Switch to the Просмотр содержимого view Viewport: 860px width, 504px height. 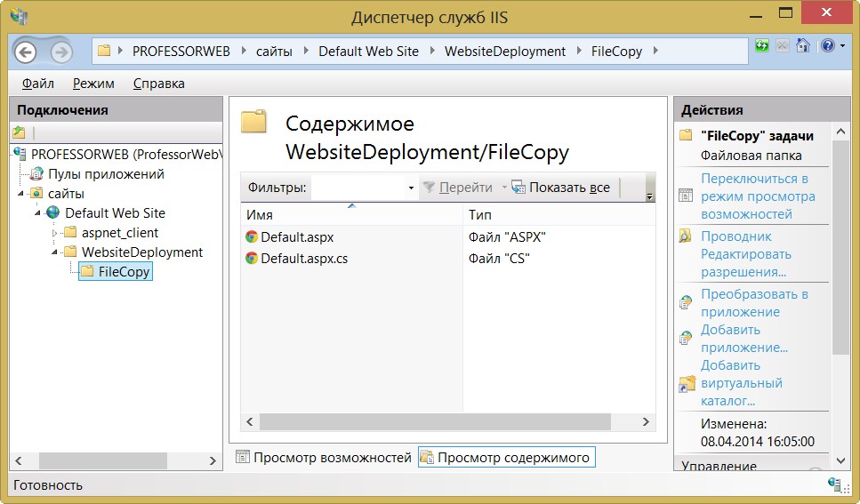(x=506, y=458)
